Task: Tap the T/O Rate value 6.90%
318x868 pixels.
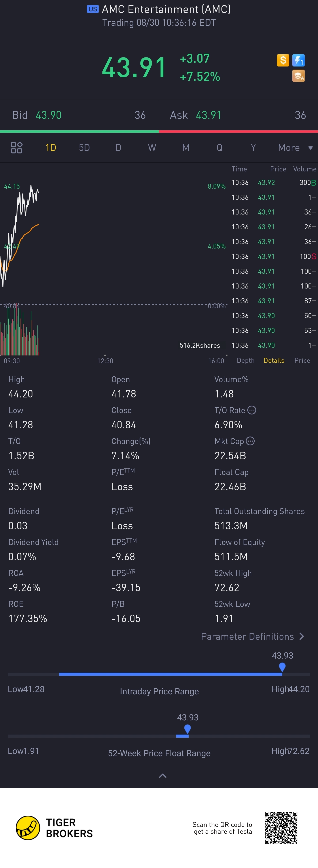Action: pyautogui.click(x=228, y=425)
